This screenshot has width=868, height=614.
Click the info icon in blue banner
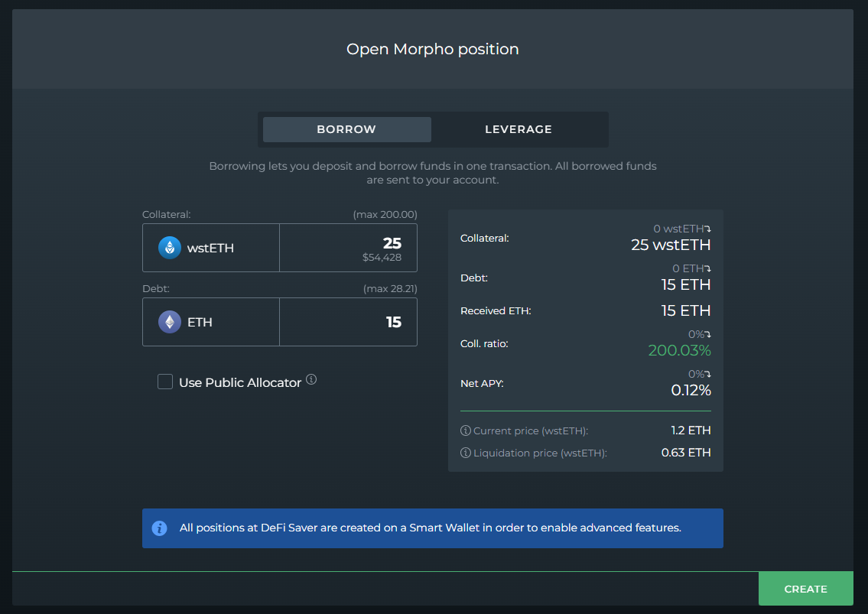point(160,528)
